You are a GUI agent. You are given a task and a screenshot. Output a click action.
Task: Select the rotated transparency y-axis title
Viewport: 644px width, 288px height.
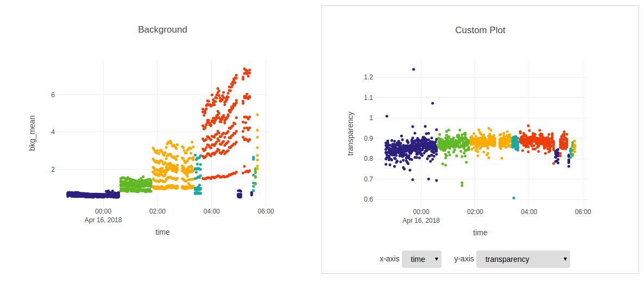(x=351, y=134)
